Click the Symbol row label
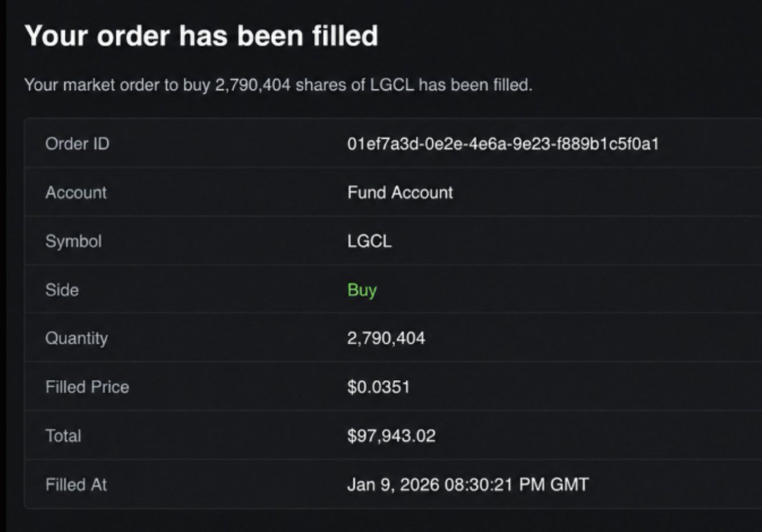 [x=74, y=241]
